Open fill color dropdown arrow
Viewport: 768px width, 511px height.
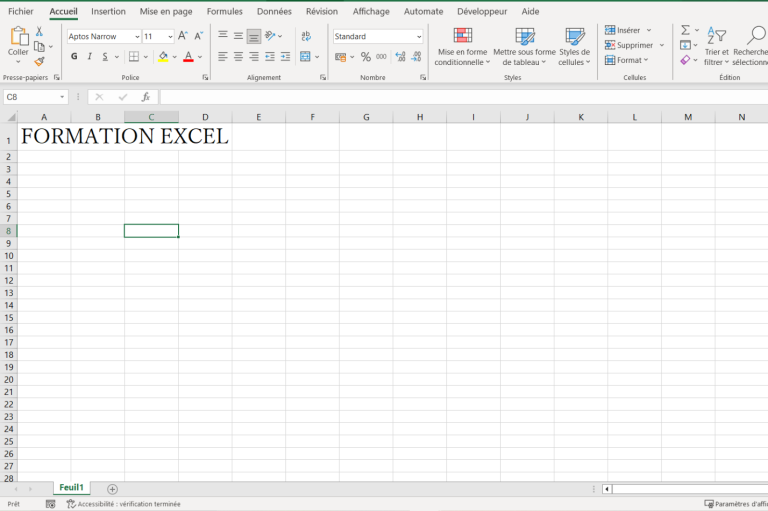pos(174,57)
